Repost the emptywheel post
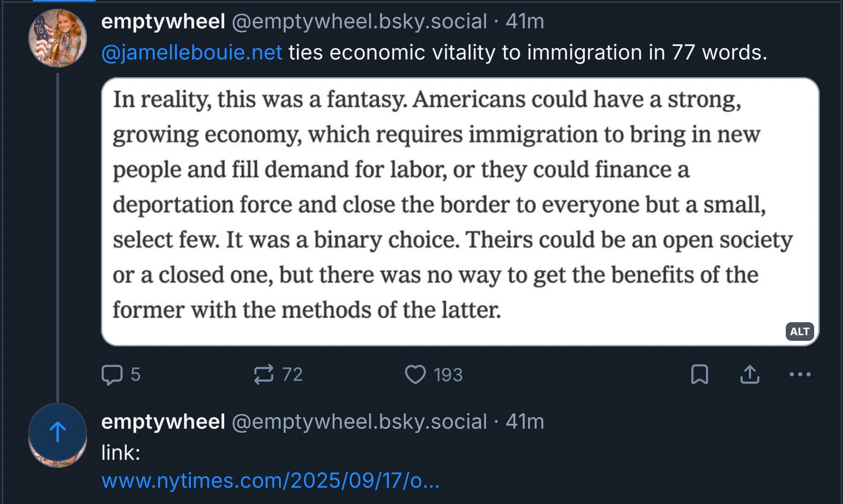 (264, 375)
